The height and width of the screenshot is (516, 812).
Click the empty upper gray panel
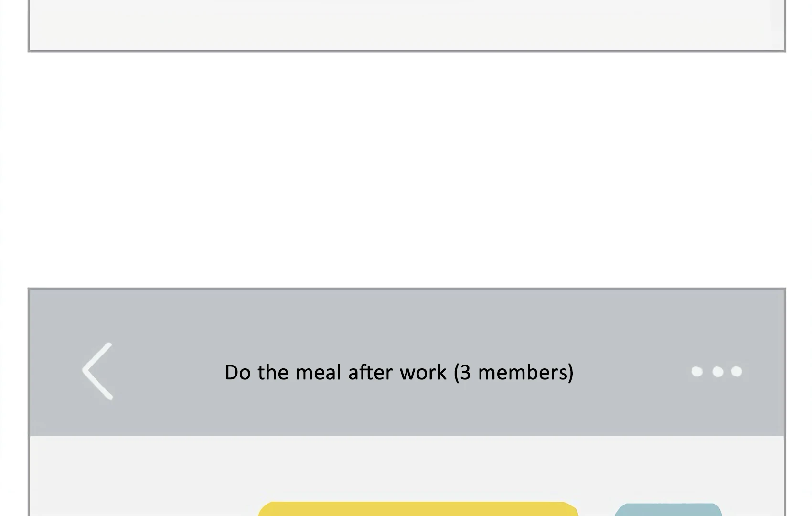[x=406, y=24]
